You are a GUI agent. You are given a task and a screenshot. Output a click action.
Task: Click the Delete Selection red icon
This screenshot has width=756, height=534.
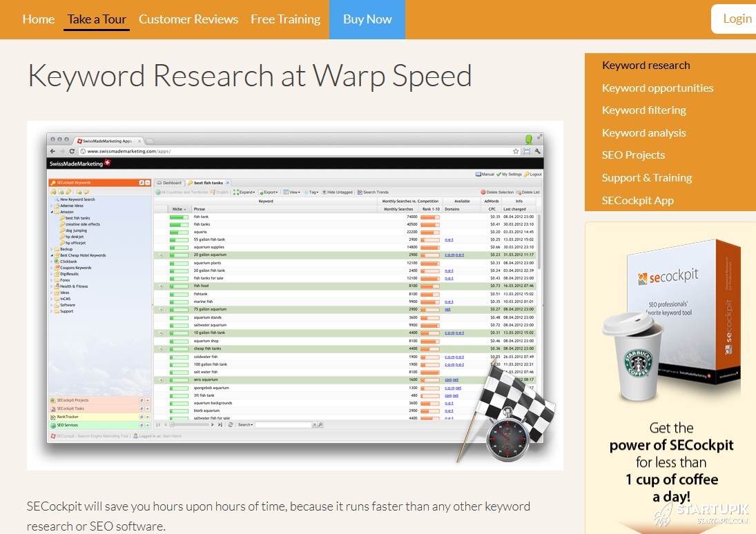tap(484, 192)
